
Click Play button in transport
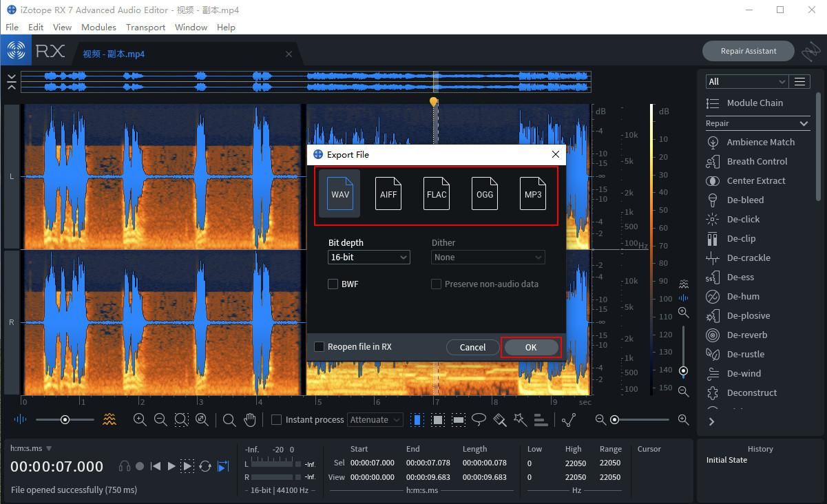tap(171, 466)
